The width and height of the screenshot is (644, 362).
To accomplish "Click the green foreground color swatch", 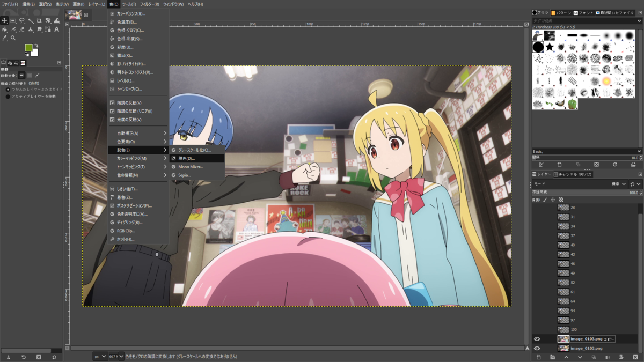I will [29, 48].
